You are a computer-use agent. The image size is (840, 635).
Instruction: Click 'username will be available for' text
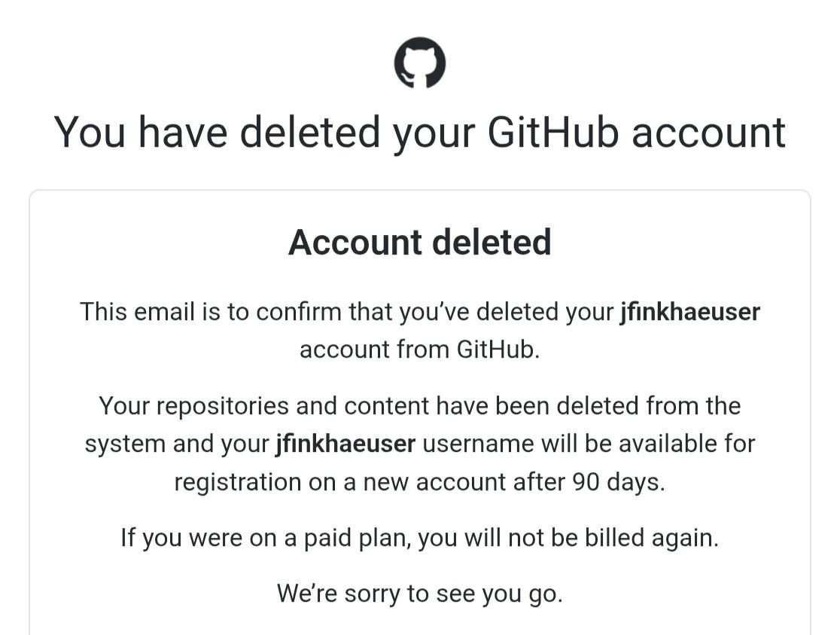coord(589,444)
